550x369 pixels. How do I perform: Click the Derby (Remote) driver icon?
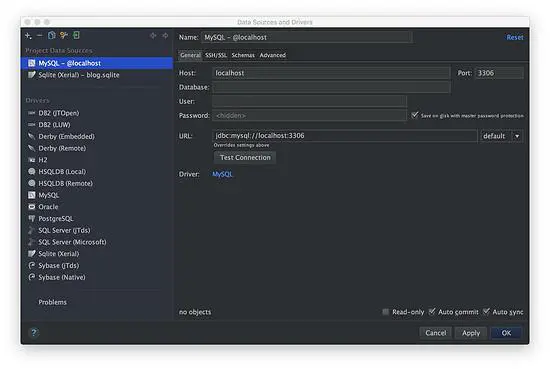click(x=32, y=148)
